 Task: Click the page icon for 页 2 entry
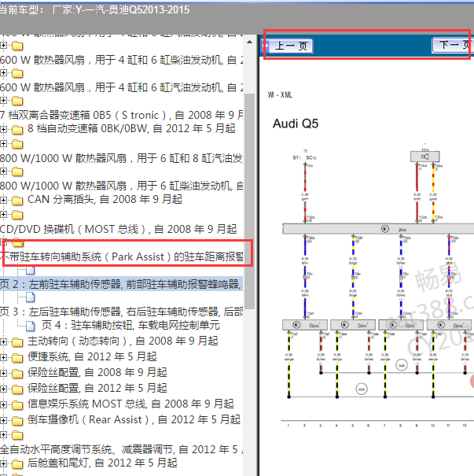(x=31, y=270)
